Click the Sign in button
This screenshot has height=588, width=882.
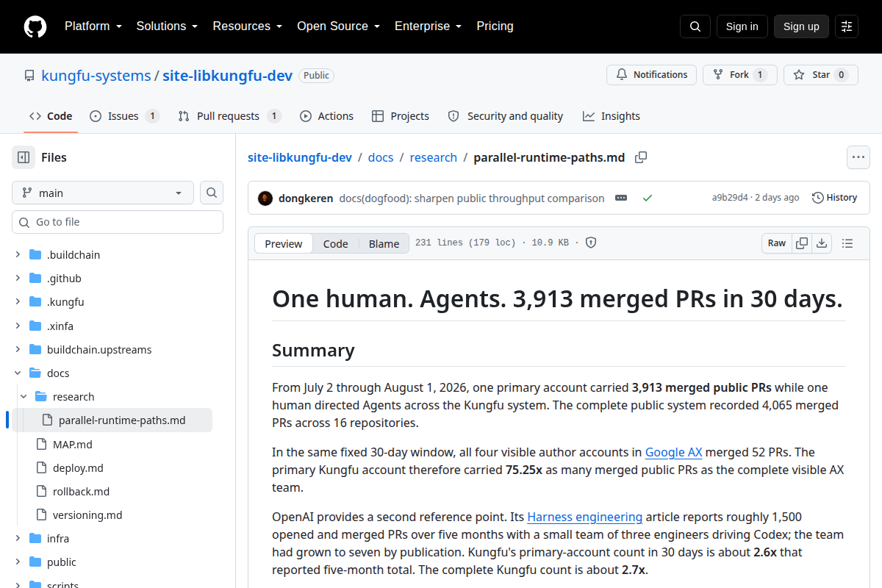(742, 26)
